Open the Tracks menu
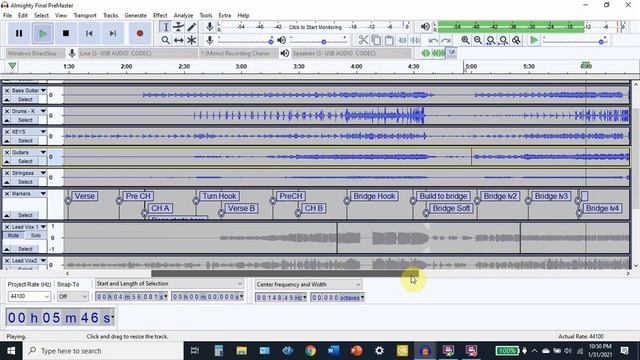 [110, 16]
